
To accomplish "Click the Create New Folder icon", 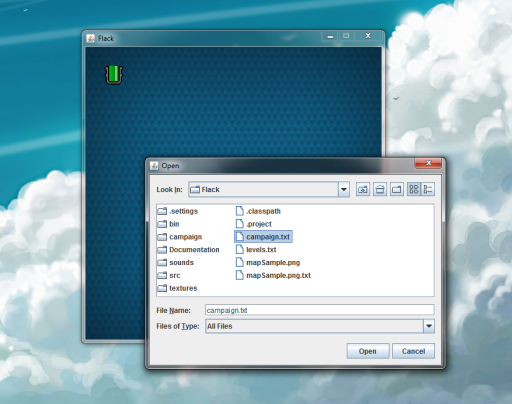I will tap(397, 189).
